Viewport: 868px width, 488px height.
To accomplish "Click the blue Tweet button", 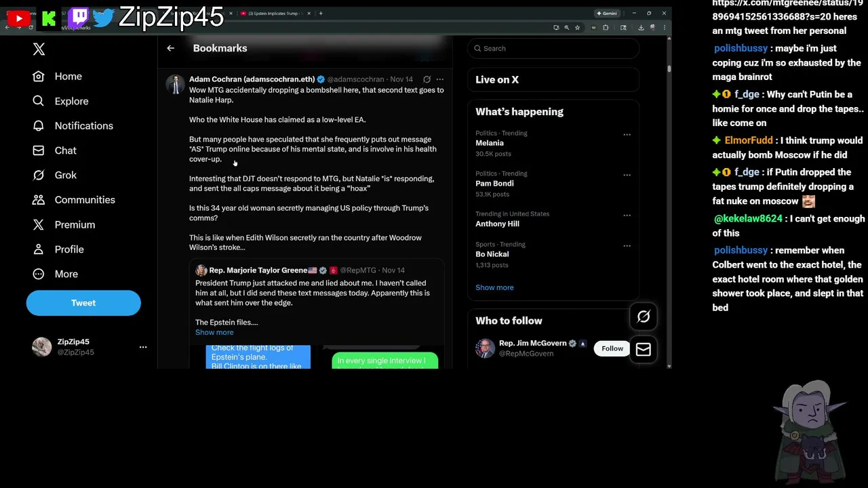I will [83, 303].
